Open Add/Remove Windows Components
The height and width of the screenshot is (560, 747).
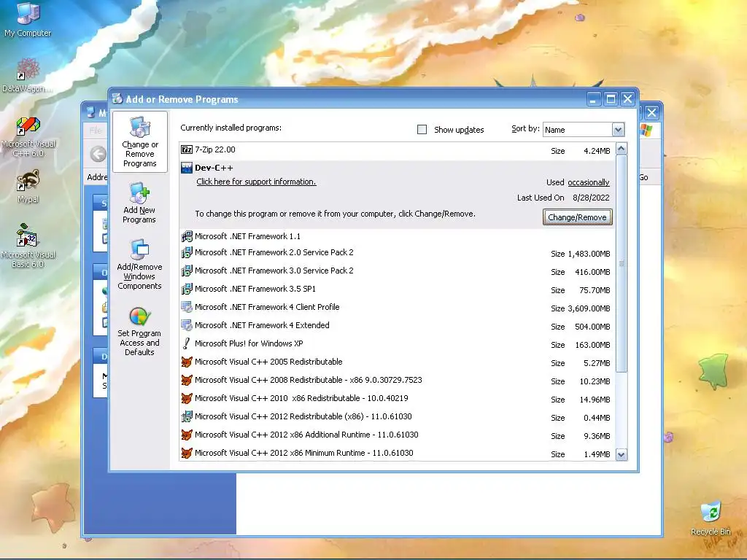(139, 265)
